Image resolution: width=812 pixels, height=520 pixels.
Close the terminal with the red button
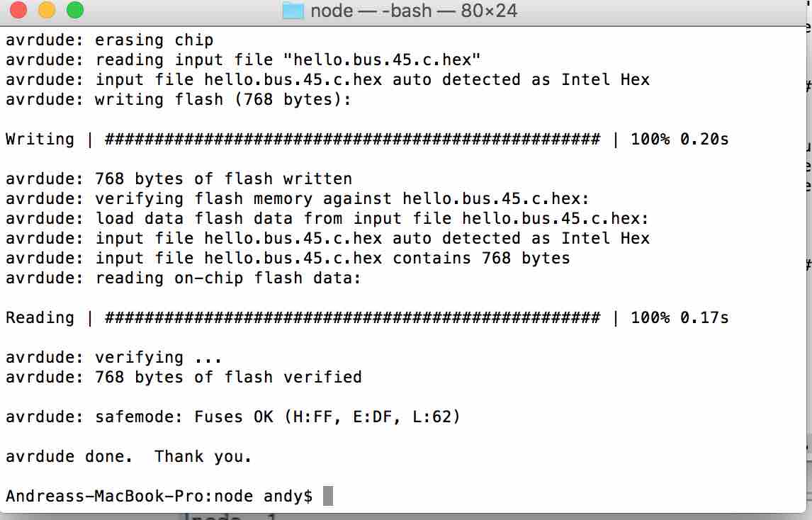[18, 10]
